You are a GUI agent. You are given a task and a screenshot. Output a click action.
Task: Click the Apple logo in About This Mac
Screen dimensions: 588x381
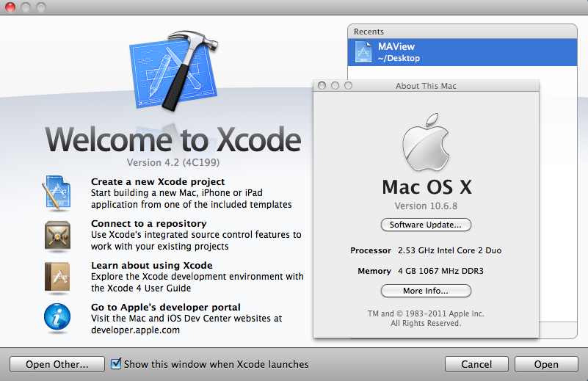426,142
